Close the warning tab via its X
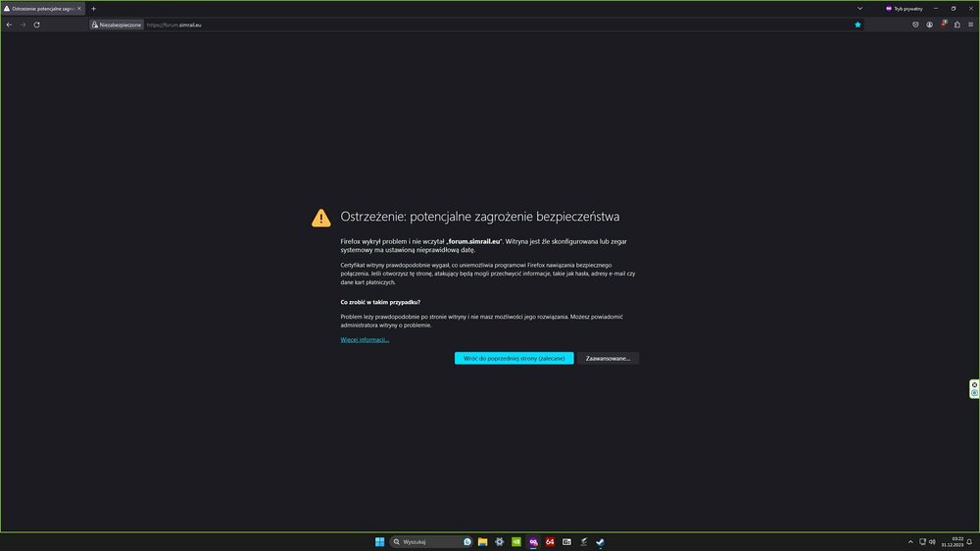 pos(78,9)
